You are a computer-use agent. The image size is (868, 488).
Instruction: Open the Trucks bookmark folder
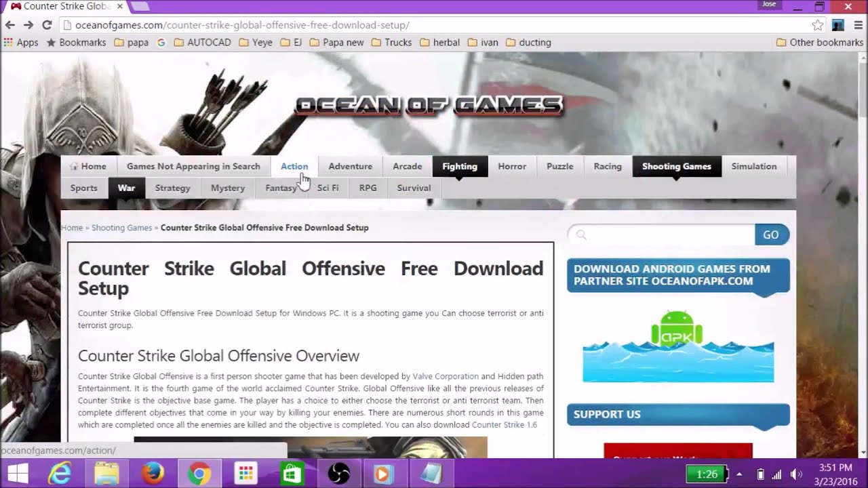tap(391, 42)
